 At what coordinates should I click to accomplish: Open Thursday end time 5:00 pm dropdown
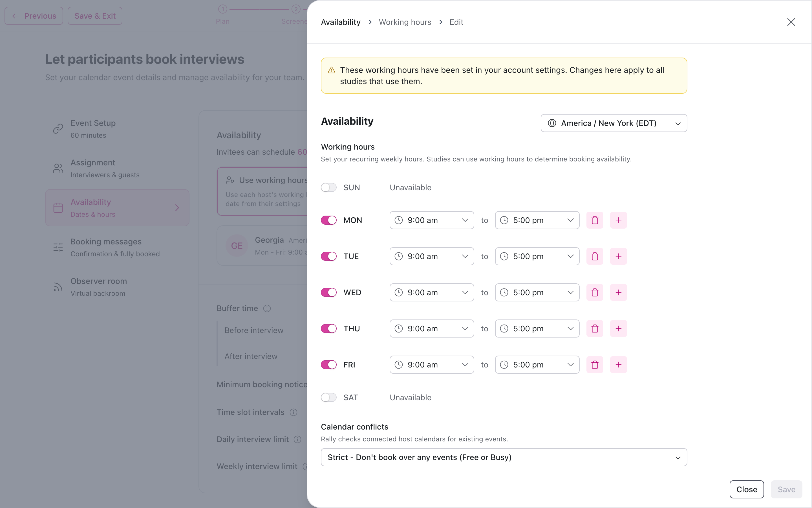[537, 329]
